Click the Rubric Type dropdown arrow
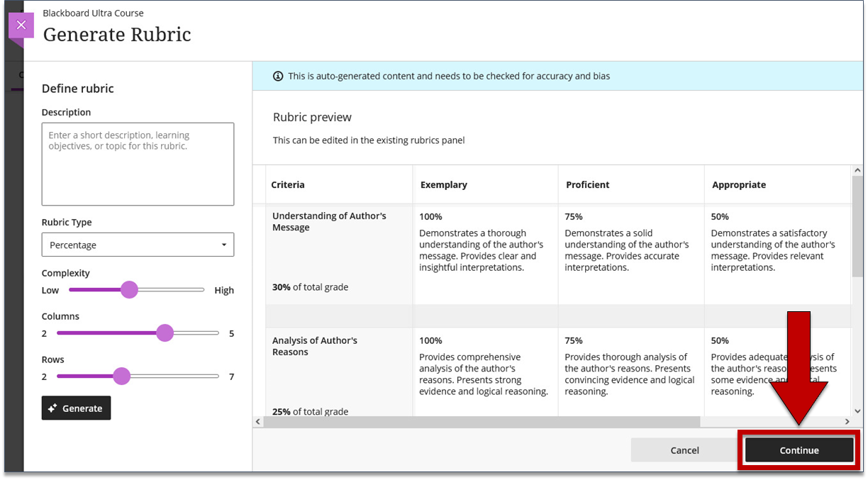 [224, 245]
